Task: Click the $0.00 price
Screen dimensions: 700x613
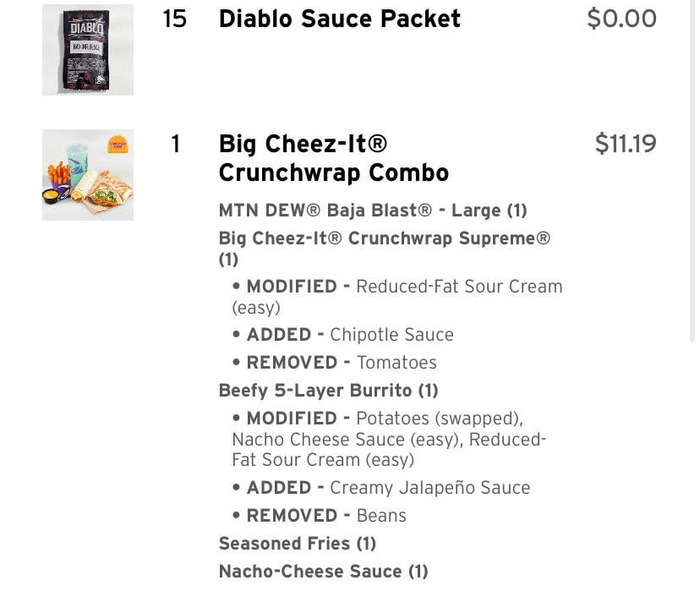Action: 621,19
